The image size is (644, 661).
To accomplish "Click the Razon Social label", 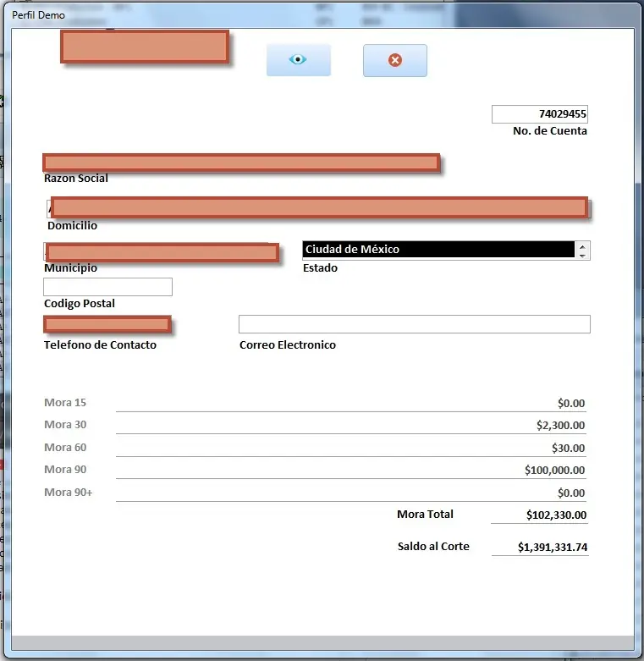I will click(x=76, y=179).
